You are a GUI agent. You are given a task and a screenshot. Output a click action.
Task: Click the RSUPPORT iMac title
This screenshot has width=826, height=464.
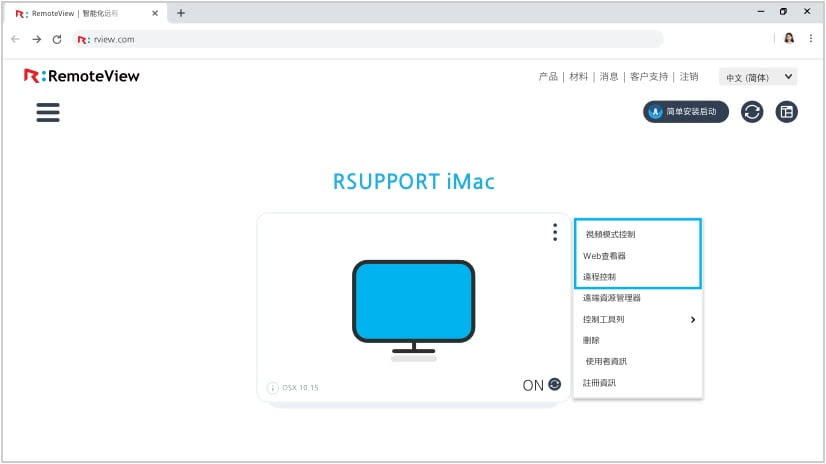click(414, 182)
